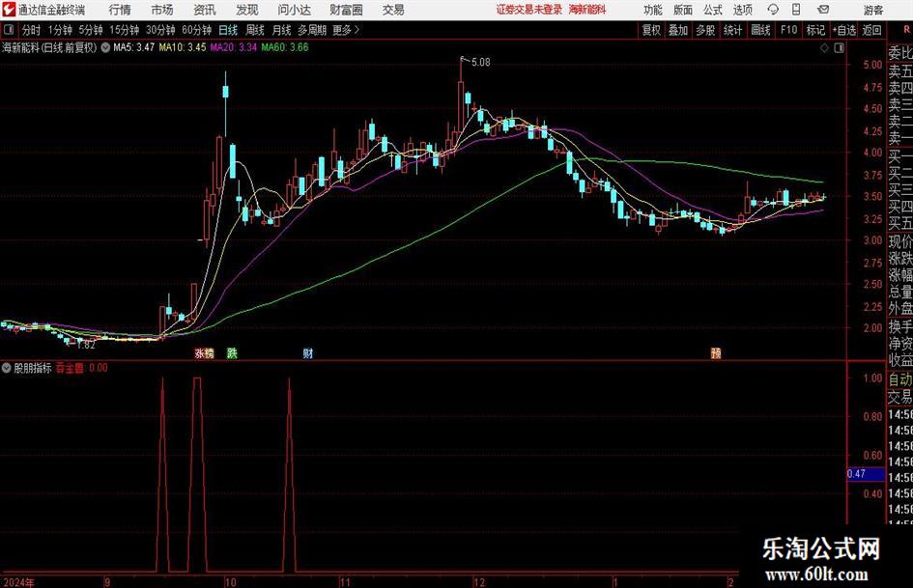The width and height of the screenshot is (913, 588).
Task: Open the 资讯 menu
Action: (205, 10)
